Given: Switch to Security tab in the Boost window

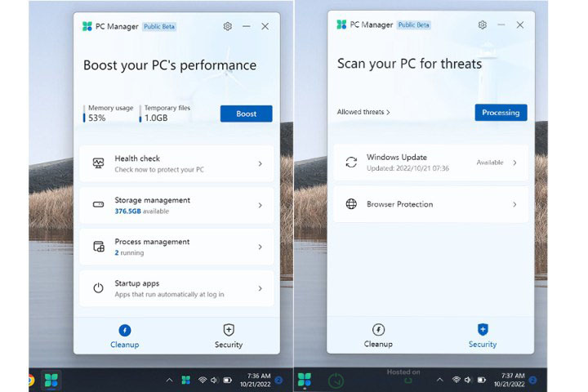Looking at the screenshot, I should coord(229,335).
